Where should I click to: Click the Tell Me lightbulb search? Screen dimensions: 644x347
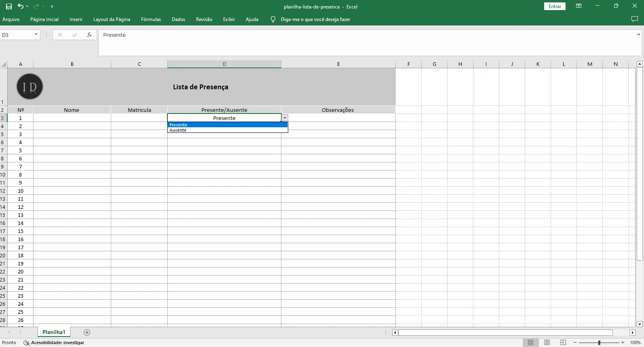tap(273, 19)
